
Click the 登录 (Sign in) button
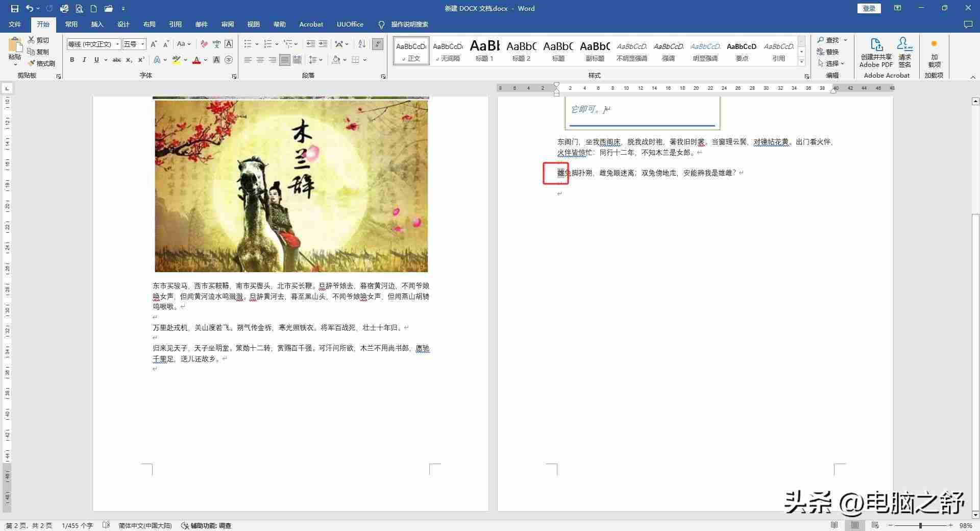click(869, 8)
